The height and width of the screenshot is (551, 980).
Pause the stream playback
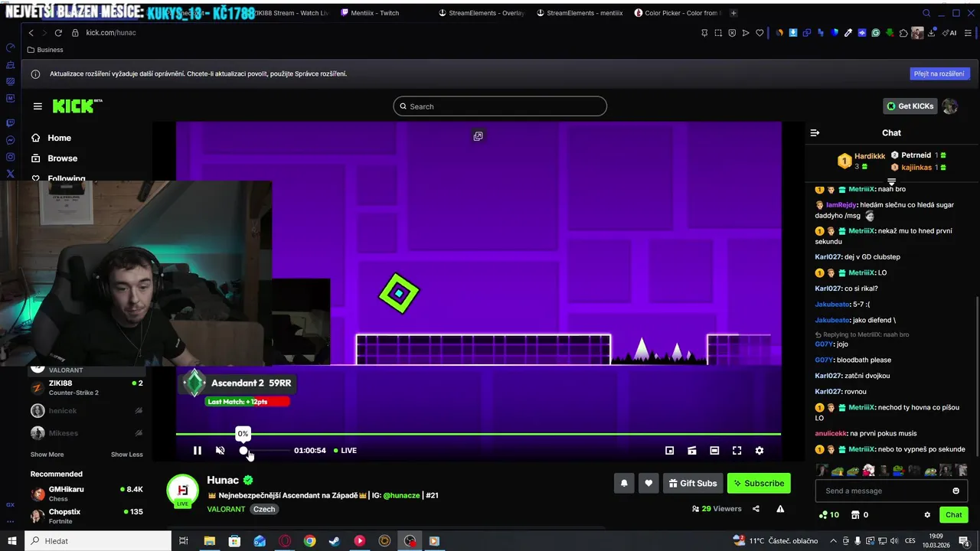pos(197,451)
